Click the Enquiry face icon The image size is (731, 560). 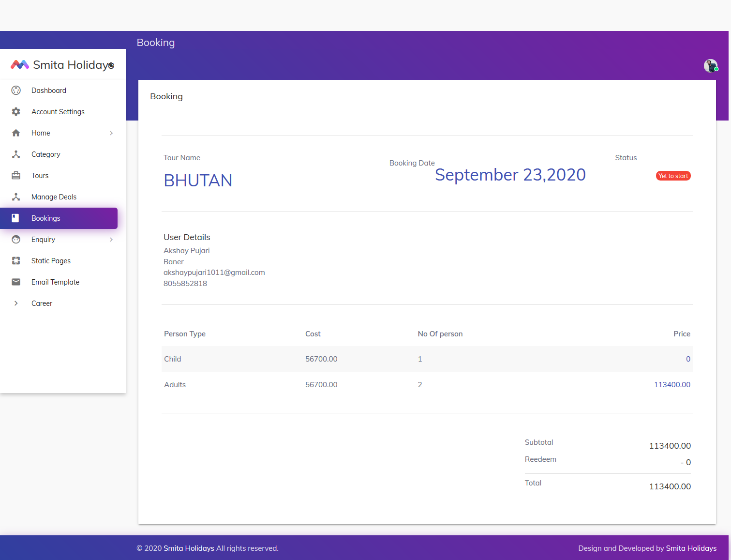(x=16, y=240)
